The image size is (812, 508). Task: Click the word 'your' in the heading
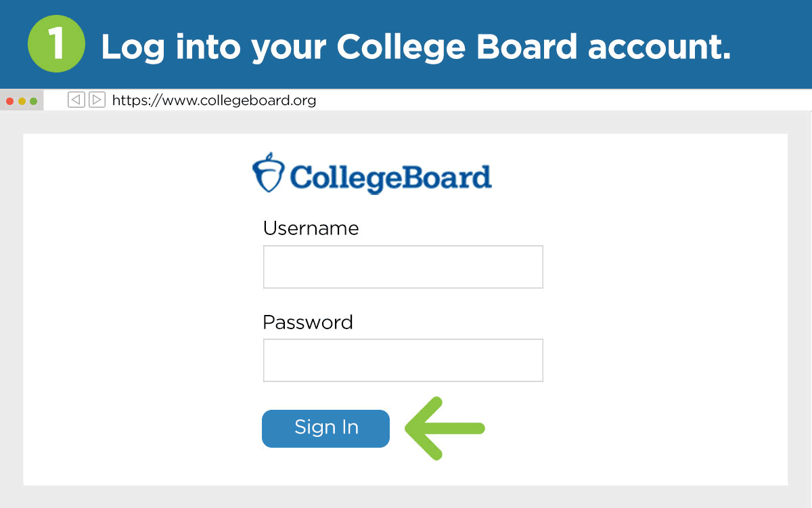click(289, 45)
